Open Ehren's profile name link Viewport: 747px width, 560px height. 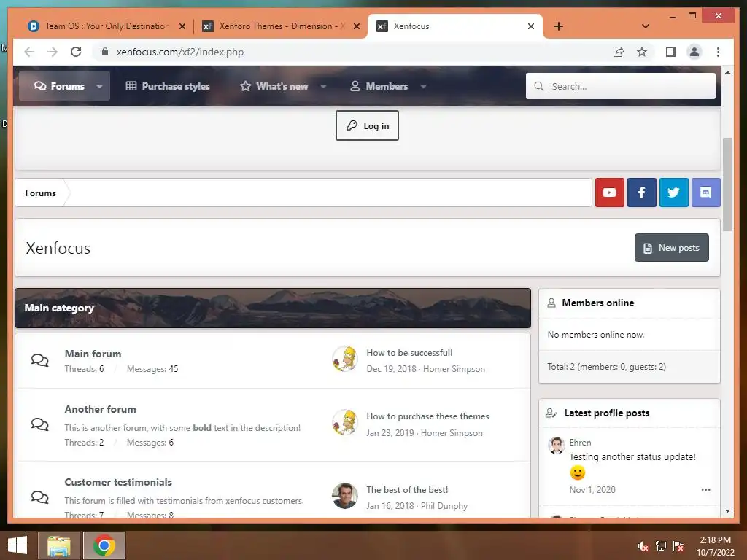tap(580, 443)
